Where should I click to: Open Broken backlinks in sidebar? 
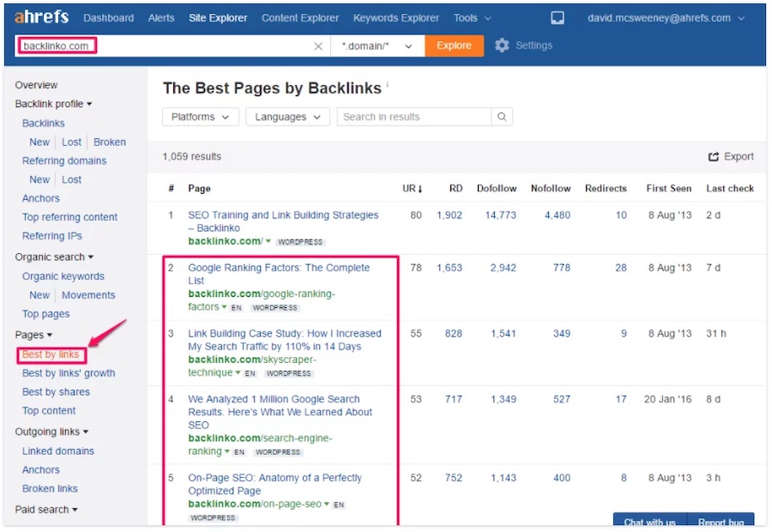point(109,142)
